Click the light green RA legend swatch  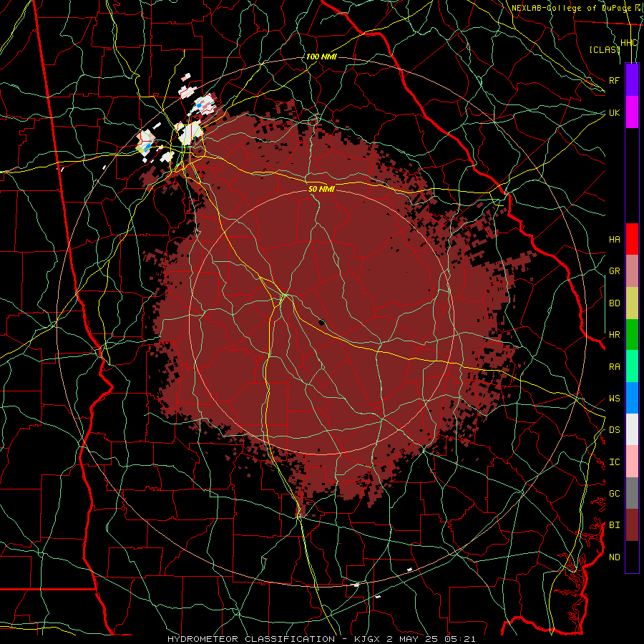(632, 366)
